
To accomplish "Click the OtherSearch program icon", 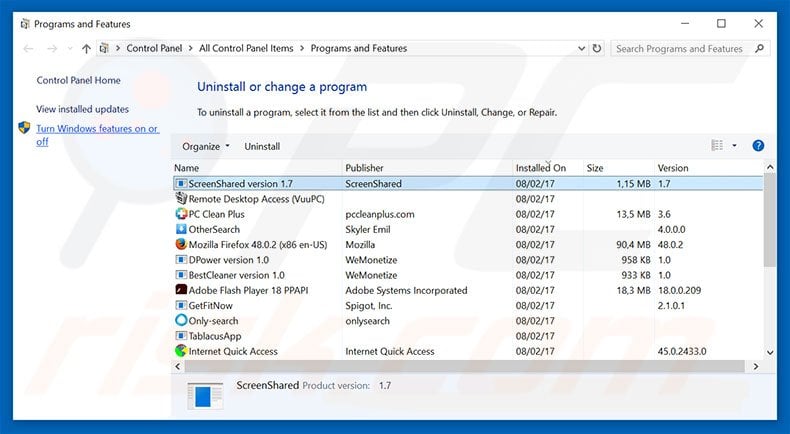I will 181,229.
